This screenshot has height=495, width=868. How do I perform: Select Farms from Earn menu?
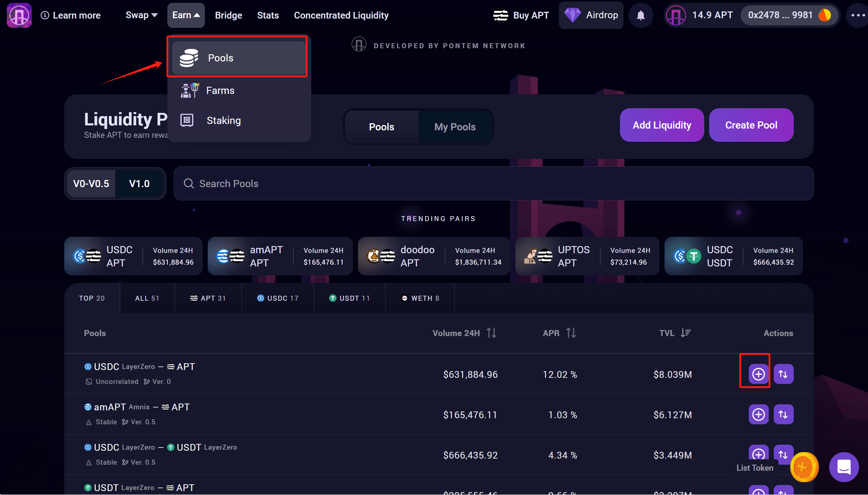[x=220, y=90]
